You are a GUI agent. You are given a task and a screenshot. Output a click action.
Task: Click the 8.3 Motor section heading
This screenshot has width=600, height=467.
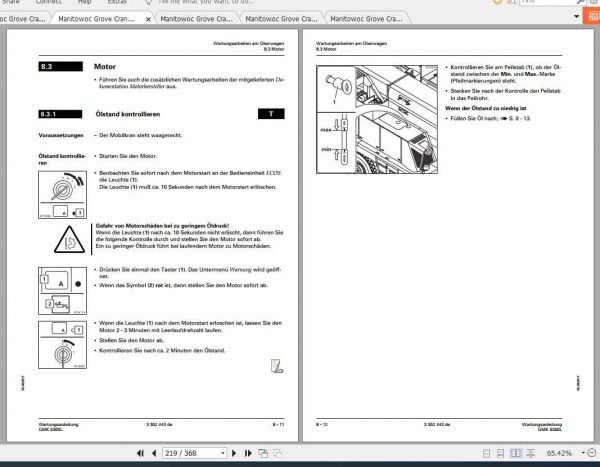[104, 67]
